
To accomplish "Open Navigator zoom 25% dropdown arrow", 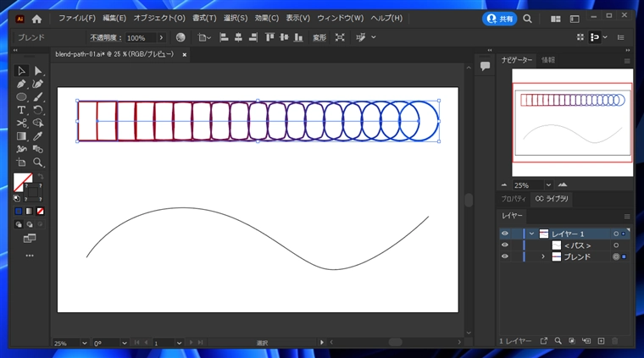I will 548,185.
